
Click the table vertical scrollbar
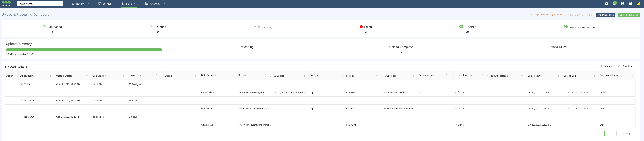click(636, 104)
